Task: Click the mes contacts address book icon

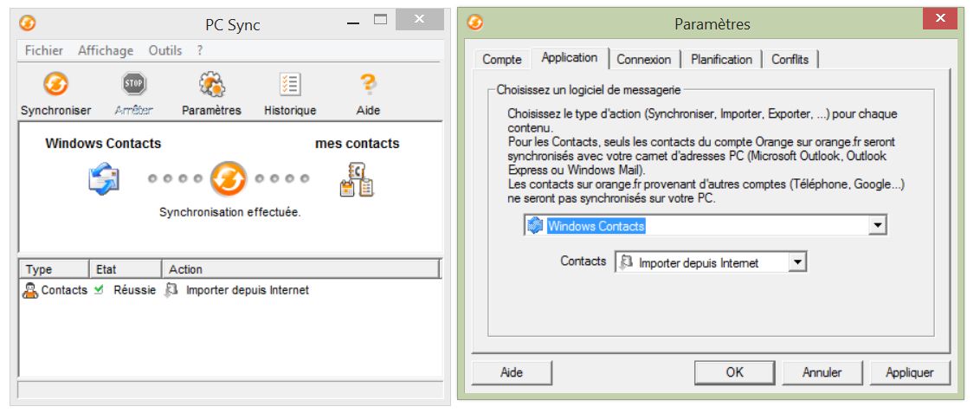Action: (357, 179)
